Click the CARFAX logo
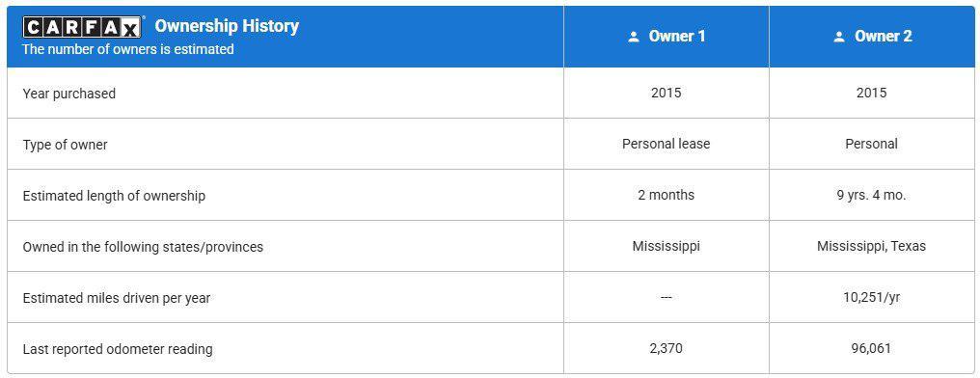Image resolution: width=980 pixels, height=378 pixels. click(81, 27)
